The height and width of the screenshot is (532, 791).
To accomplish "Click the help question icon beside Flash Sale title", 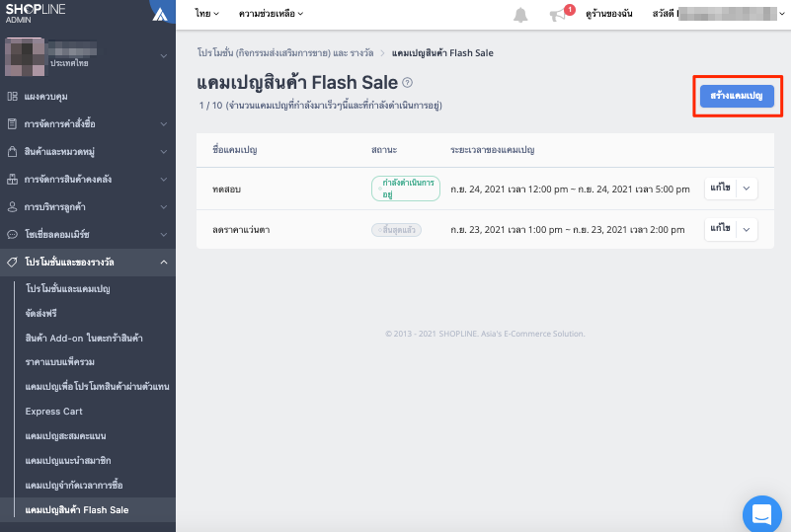I will click(x=407, y=82).
